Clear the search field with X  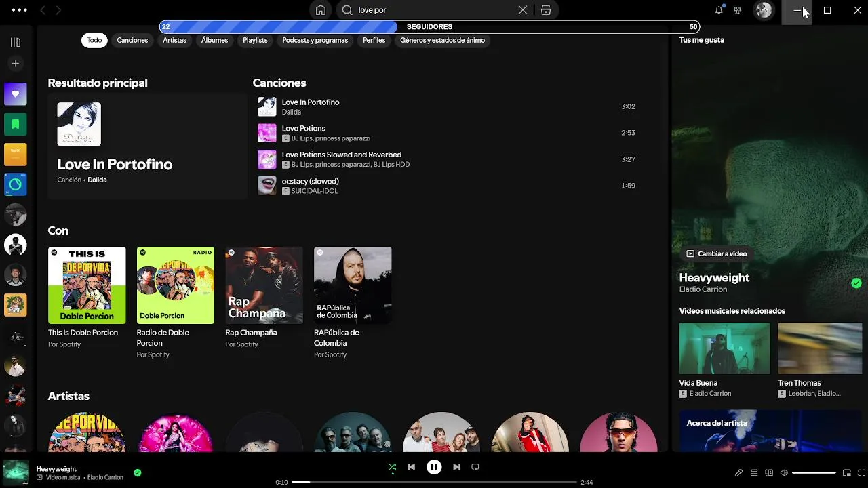pyautogui.click(x=523, y=10)
